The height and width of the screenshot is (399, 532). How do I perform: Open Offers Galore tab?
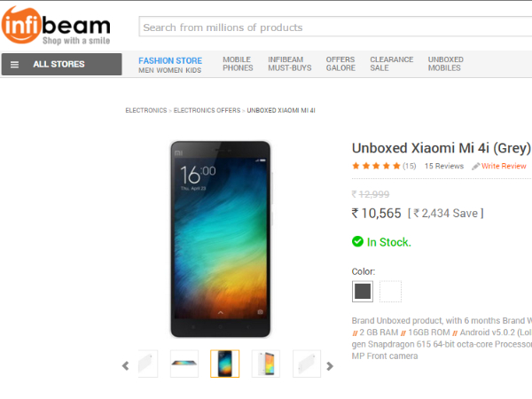[340, 64]
